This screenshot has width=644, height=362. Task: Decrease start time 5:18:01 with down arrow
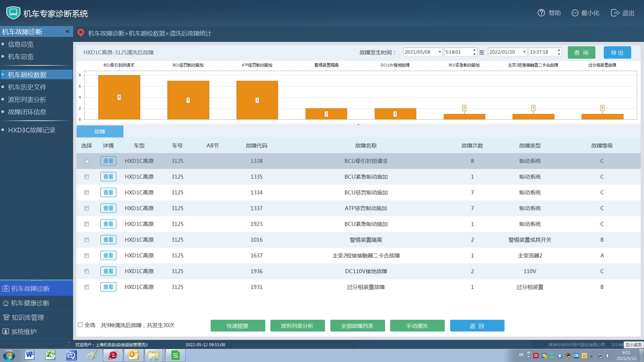click(x=474, y=54)
